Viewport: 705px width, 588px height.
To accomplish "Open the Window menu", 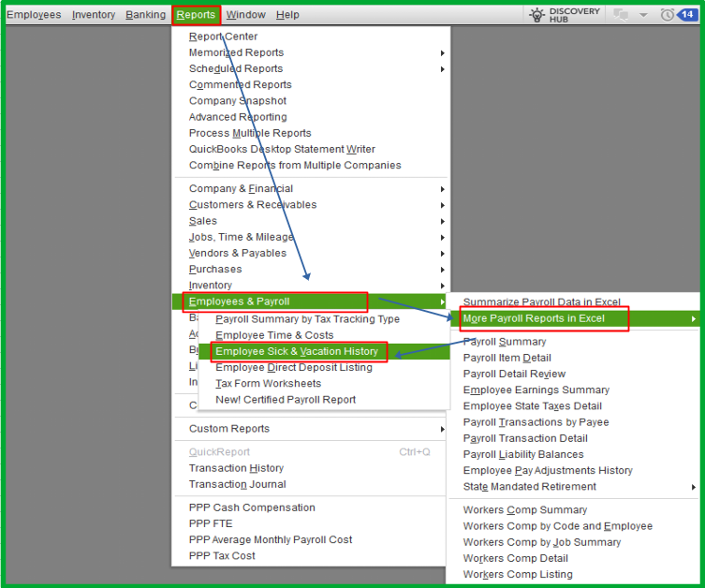I will coord(246,15).
